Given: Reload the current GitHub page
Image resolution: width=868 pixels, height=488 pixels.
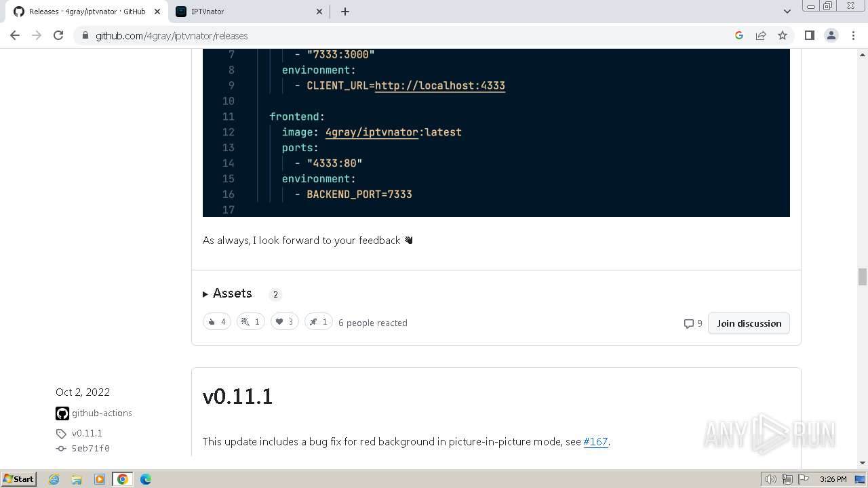Looking at the screenshot, I should click(58, 35).
